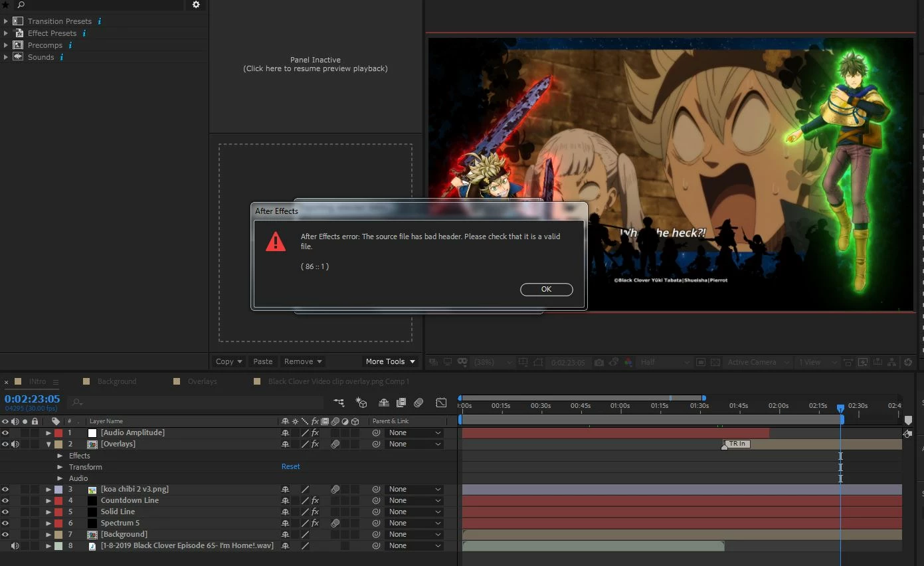Collapse the Overlays layer properties
Image resolution: width=924 pixels, height=566 pixels.
pyautogui.click(x=48, y=444)
